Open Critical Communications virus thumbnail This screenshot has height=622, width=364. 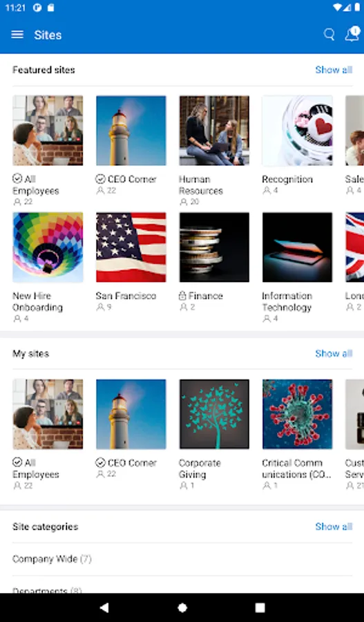(298, 414)
